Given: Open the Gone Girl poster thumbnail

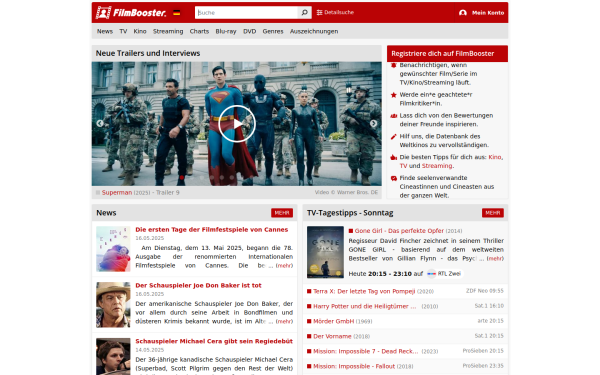Looking at the screenshot, I should click(325, 252).
